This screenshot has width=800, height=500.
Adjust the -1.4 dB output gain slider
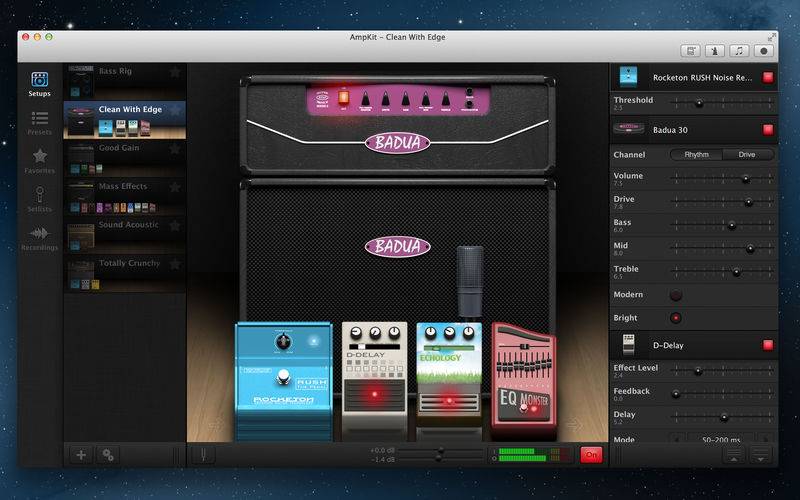pos(438,459)
